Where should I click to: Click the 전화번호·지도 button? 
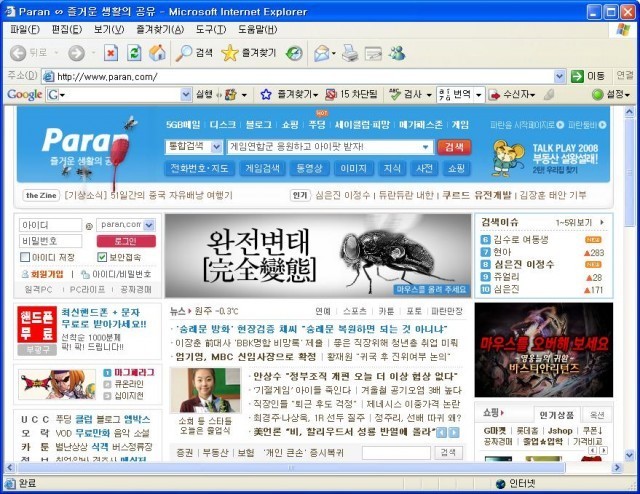click(x=199, y=168)
